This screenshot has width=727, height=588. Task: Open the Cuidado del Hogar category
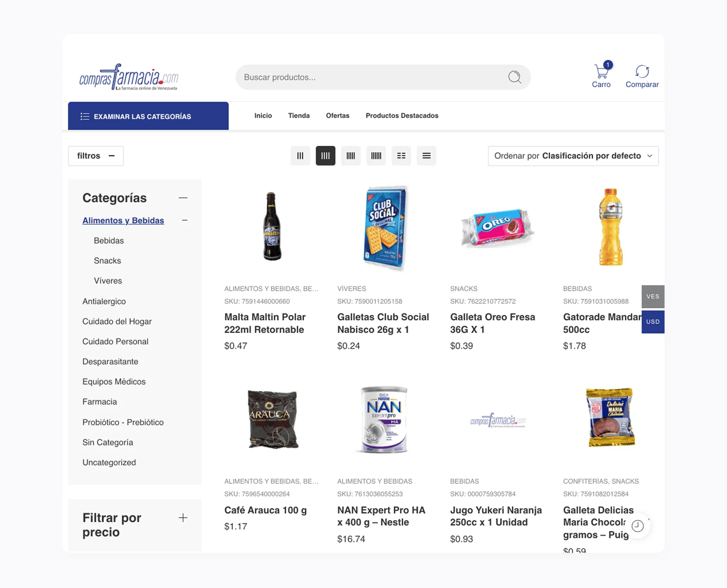click(117, 321)
